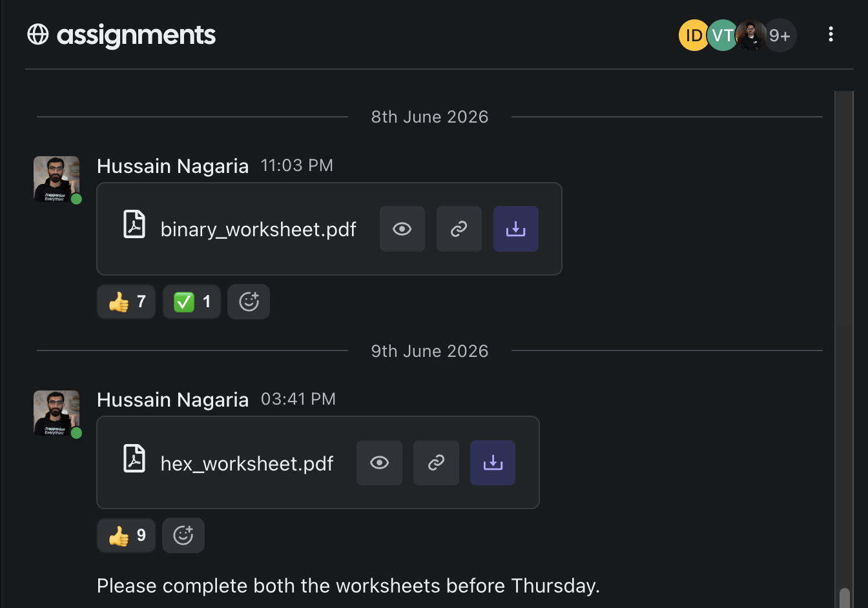Add reaction to binary_worksheet message
The height and width of the screenshot is (608, 868).
(249, 301)
